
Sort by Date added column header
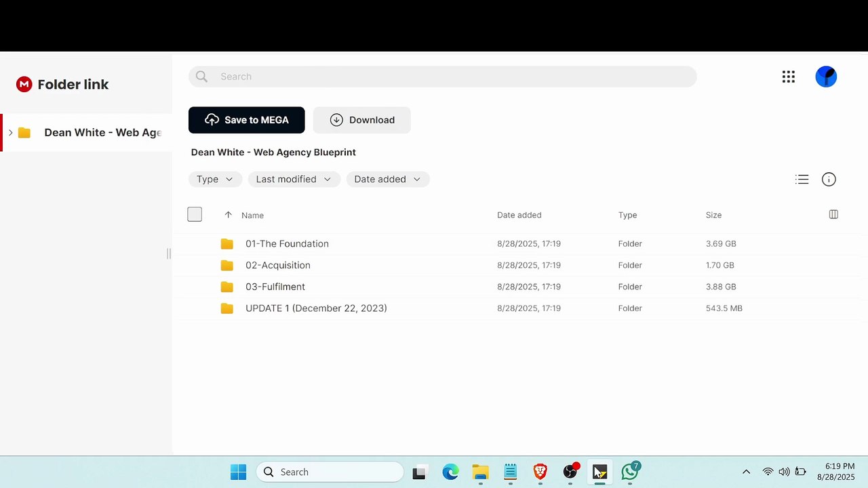(x=519, y=215)
